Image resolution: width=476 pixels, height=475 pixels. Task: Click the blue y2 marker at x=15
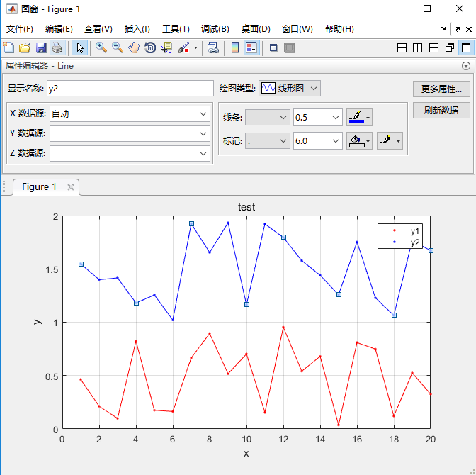[339, 294]
